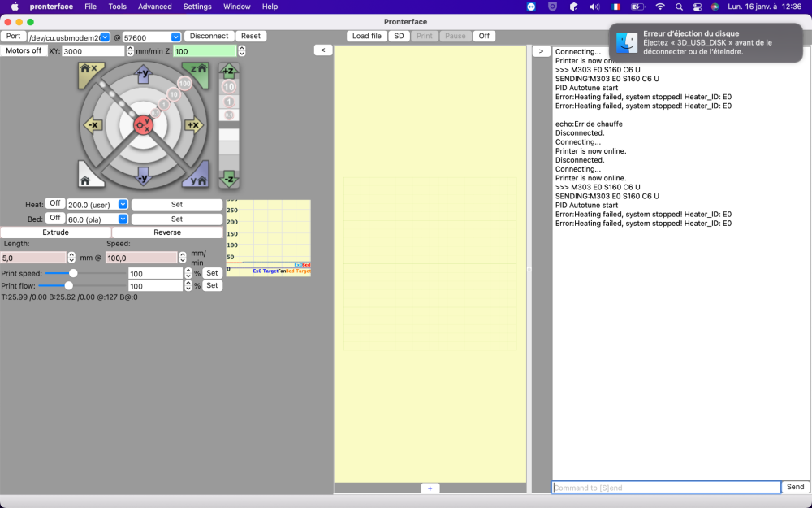Lower the nozzle with -z arrow
This screenshot has height=508, width=812.
(x=229, y=178)
